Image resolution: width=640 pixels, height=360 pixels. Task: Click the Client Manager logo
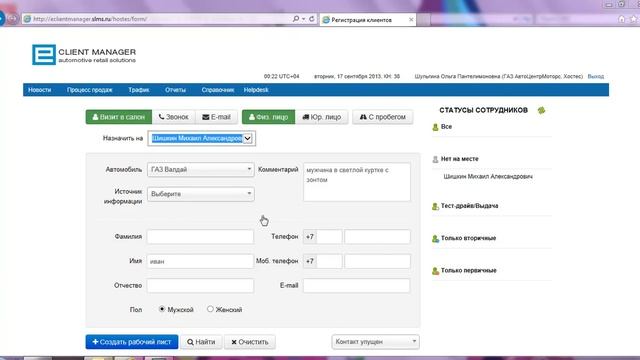(84, 55)
